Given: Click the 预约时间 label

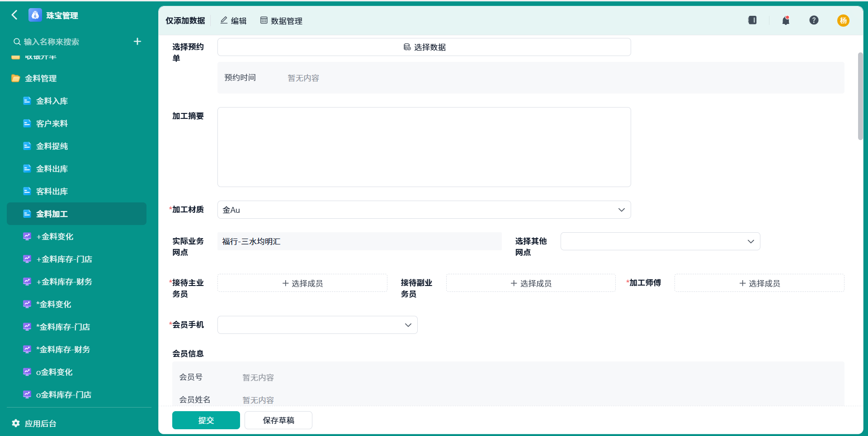Looking at the screenshot, I should tap(240, 78).
